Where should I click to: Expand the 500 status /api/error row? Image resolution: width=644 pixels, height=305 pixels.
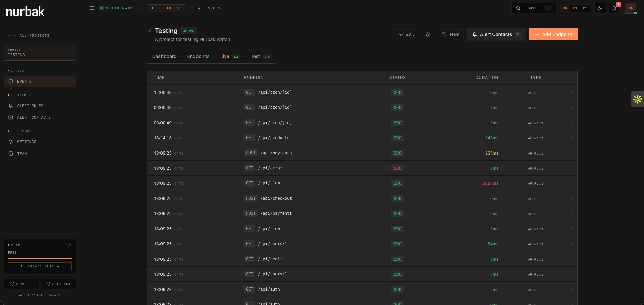coord(362,168)
